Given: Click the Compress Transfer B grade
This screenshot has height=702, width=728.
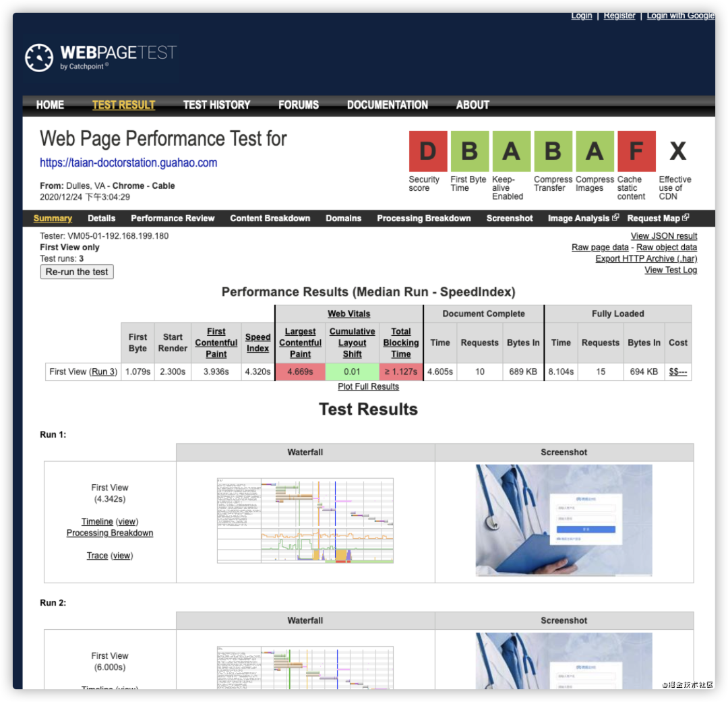Looking at the screenshot, I should coord(553,151).
